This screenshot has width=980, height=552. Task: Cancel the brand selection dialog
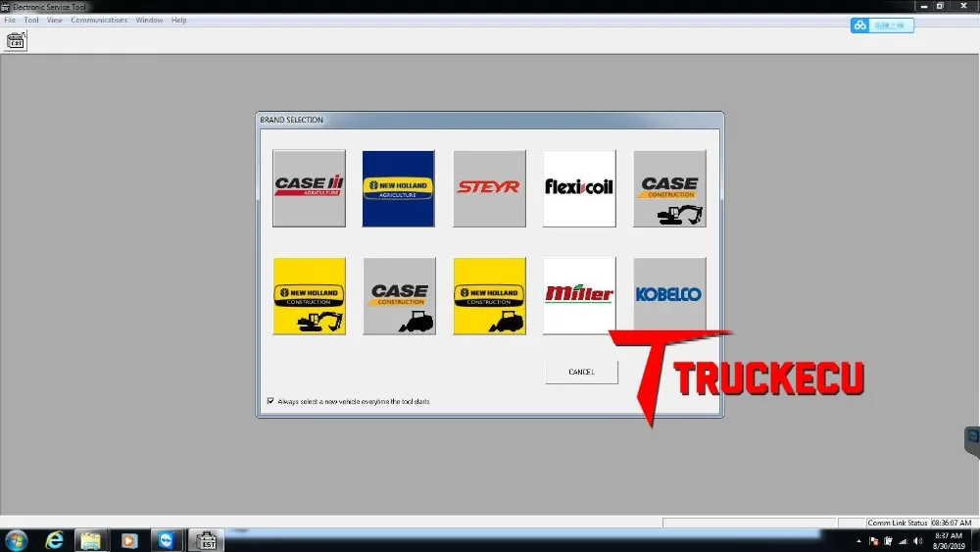pos(581,372)
